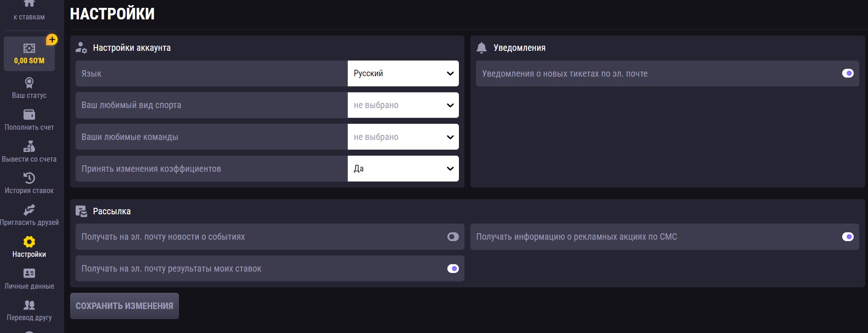The width and height of the screenshot is (868, 333).
Task: Click the «Пригласить друзей» handshake icon
Action: click(29, 210)
